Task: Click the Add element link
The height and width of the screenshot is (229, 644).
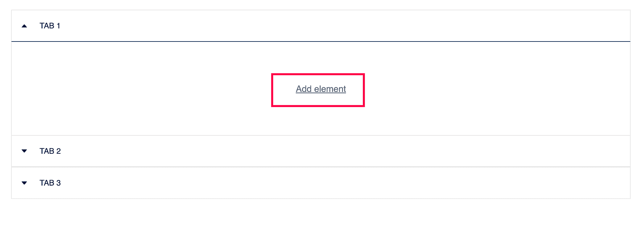Action: coord(321,89)
